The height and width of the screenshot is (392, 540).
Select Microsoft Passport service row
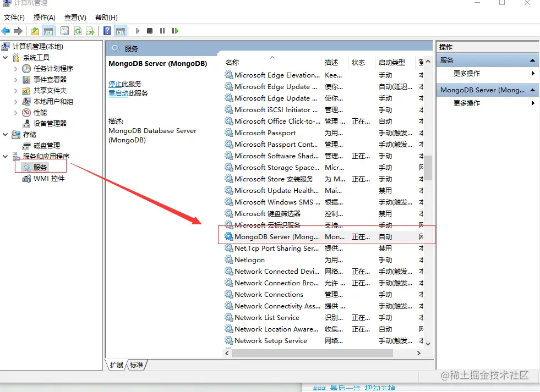point(324,132)
